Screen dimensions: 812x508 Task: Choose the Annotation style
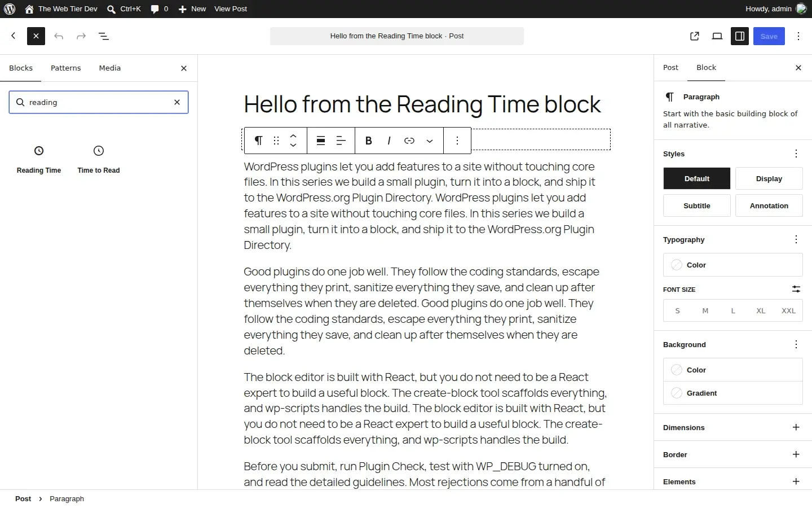click(769, 205)
